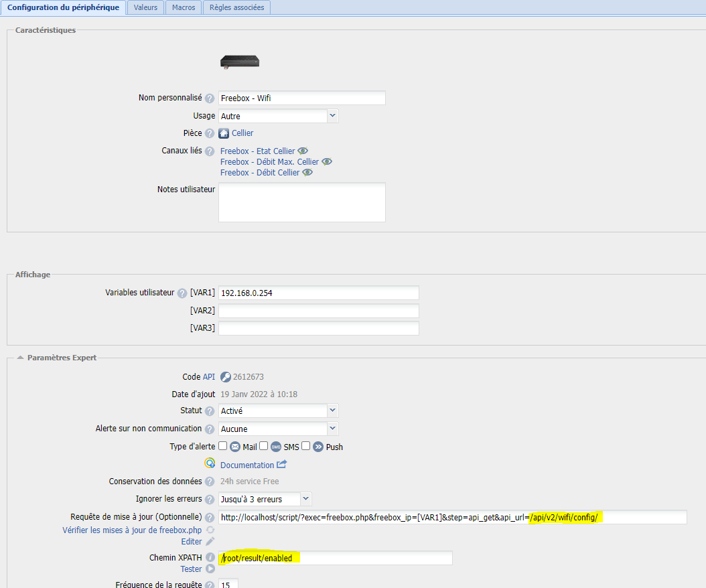The height and width of the screenshot is (588, 706).
Task: Click the play icon next to Tester
Action: click(210, 569)
